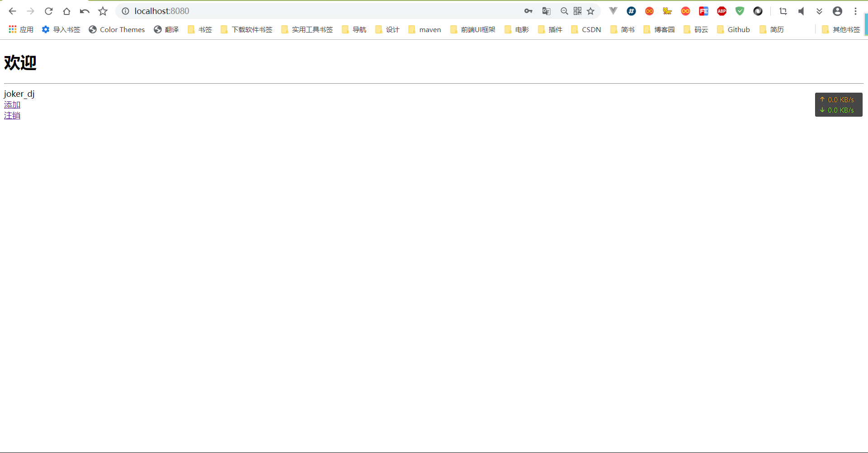This screenshot has width=868, height=453.
Task: View site information icon beside localhost
Action: 125,11
